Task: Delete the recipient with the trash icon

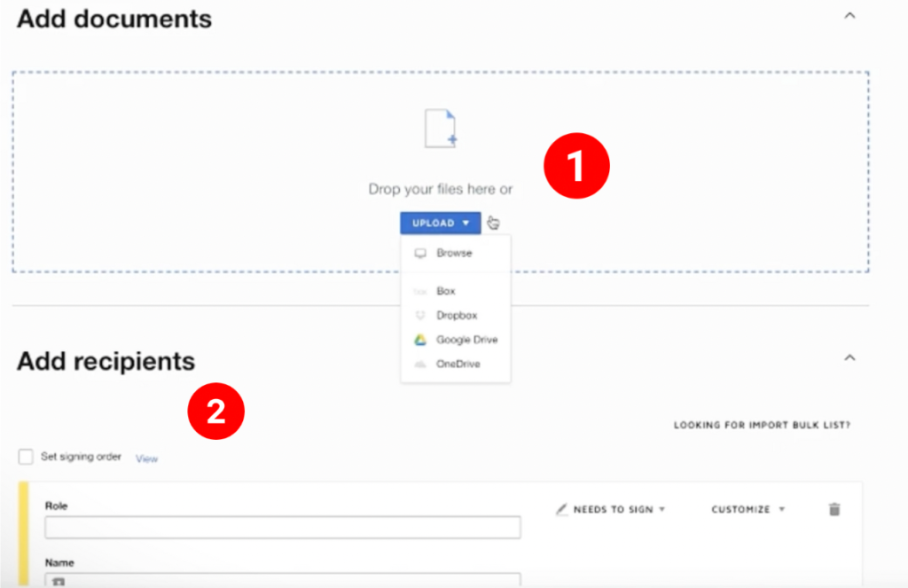Action: 834,509
